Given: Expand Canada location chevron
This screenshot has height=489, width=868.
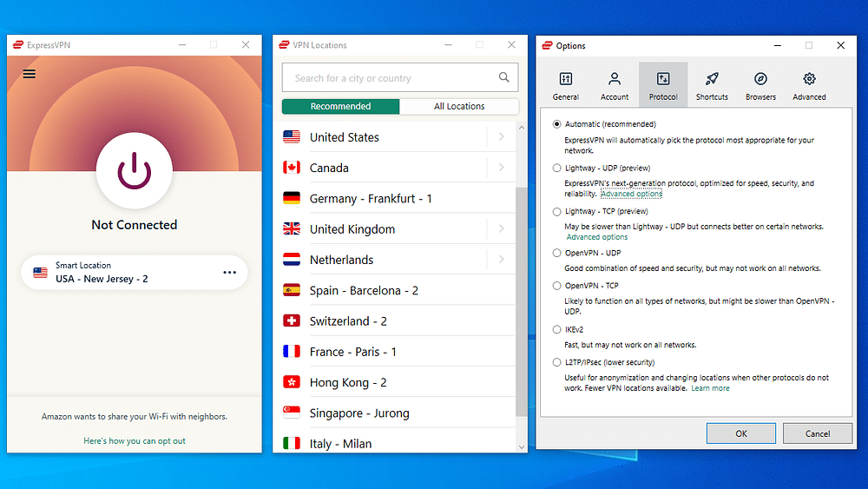Looking at the screenshot, I should tap(501, 168).
